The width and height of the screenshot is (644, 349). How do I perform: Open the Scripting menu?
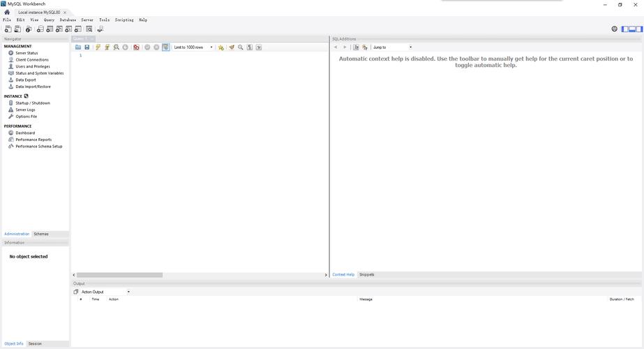[x=124, y=20]
